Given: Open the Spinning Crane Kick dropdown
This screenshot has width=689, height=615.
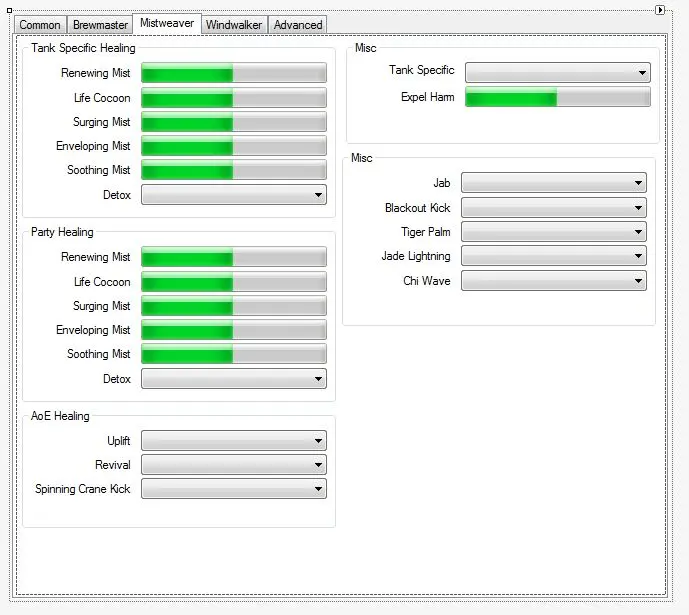Looking at the screenshot, I should click(x=234, y=489).
